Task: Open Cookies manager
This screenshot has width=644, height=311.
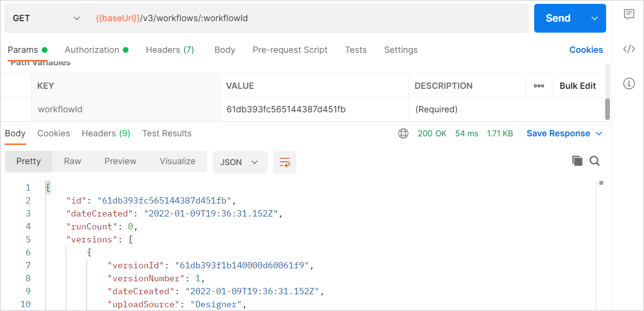Action: point(586,49)
